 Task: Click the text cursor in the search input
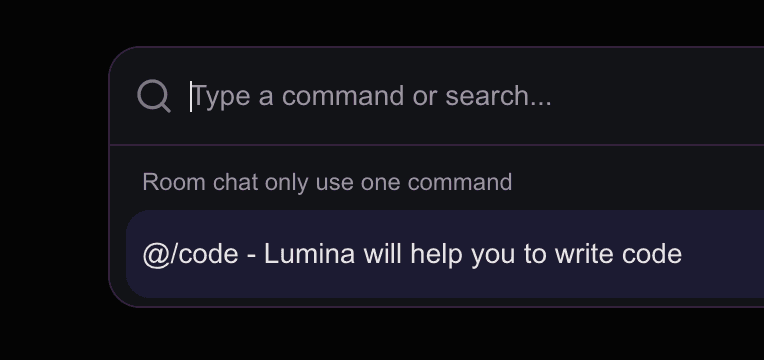click(191, 96)
